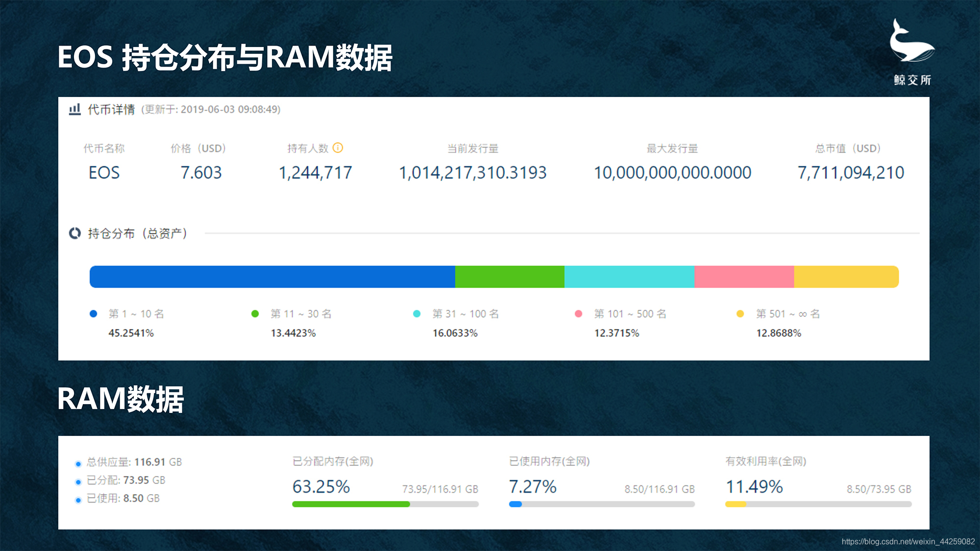The width and height of the screenshot is (980, 551).
Task: Click the yellow segment of holdings bar
Action: tap(846, 277)
